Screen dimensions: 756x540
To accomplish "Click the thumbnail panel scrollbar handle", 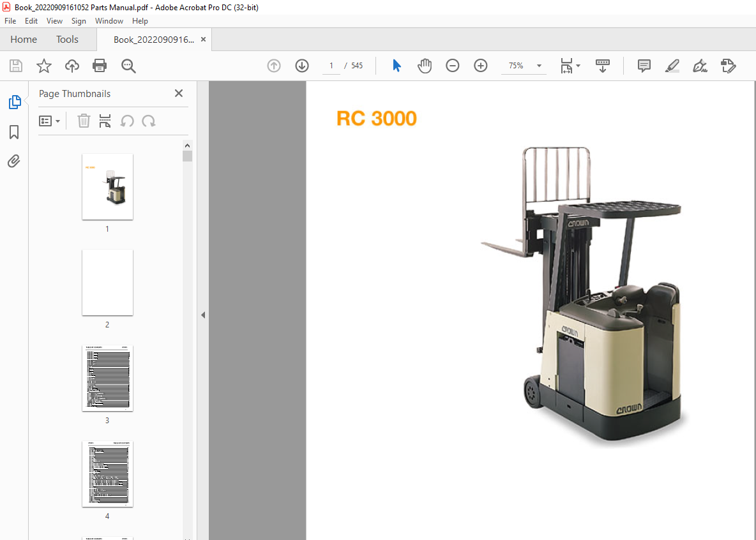I will point(188,156).
